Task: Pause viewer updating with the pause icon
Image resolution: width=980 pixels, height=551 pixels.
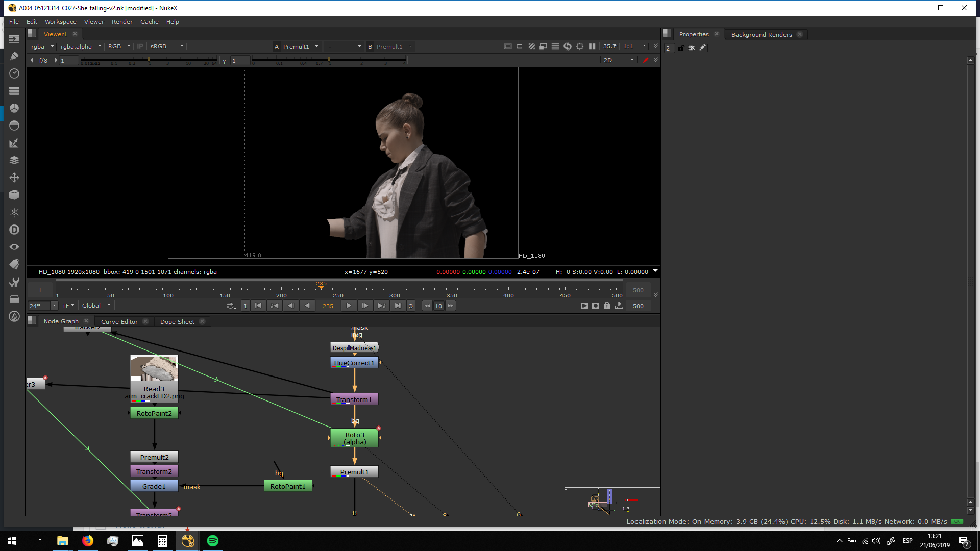Action: tap(592, 46)
